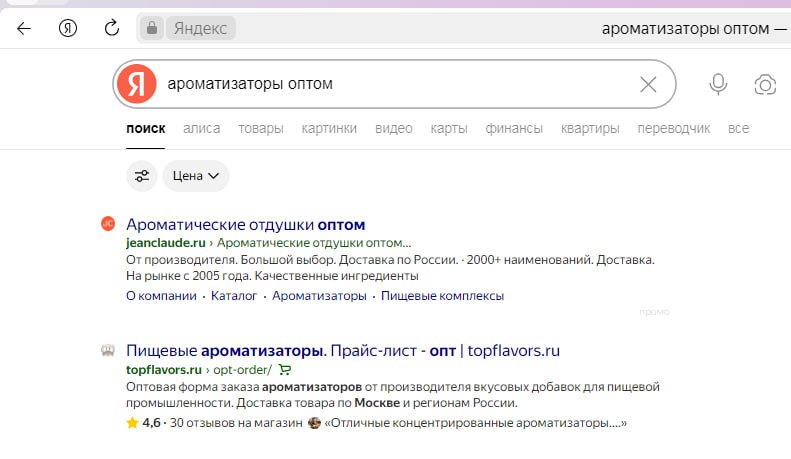
Task: Open Ароматические отдушки оптом result
Action: [246, 223]
